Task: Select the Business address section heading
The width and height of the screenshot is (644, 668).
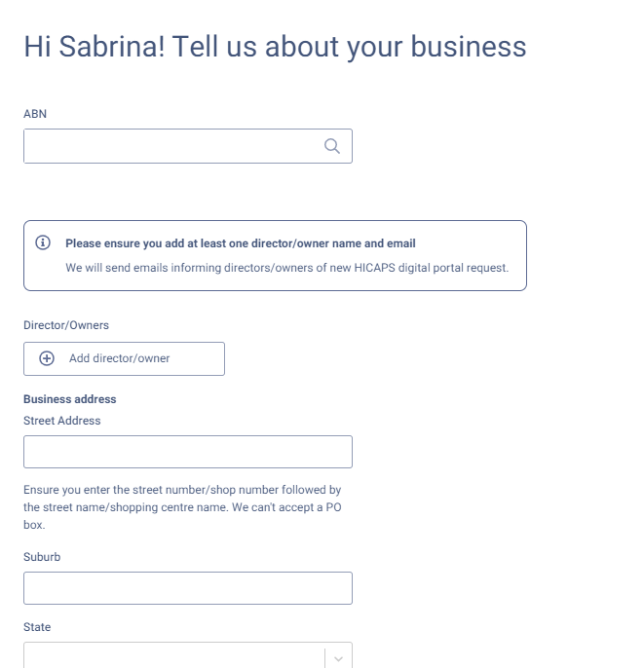Action: coord(69,399)
